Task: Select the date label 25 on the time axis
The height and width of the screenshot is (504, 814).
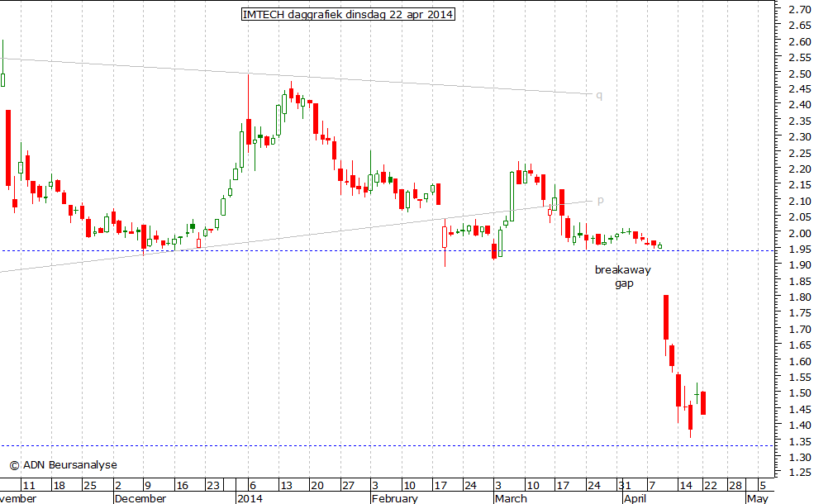Action: 90,485
